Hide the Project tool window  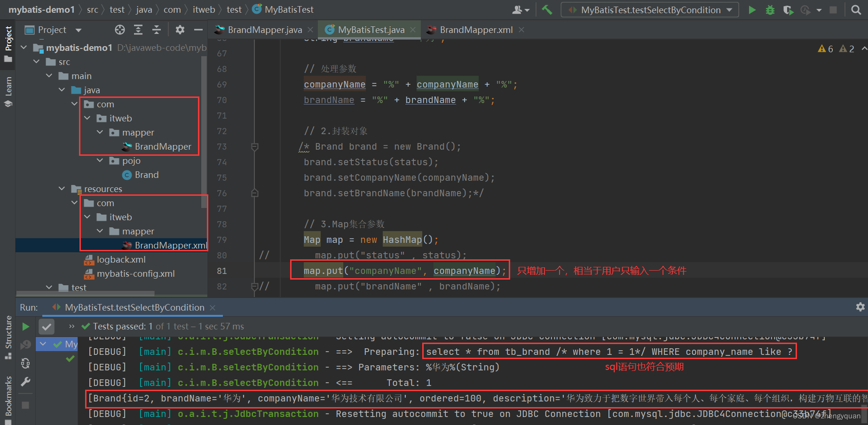pyautogui.click(x=198, y=30)
